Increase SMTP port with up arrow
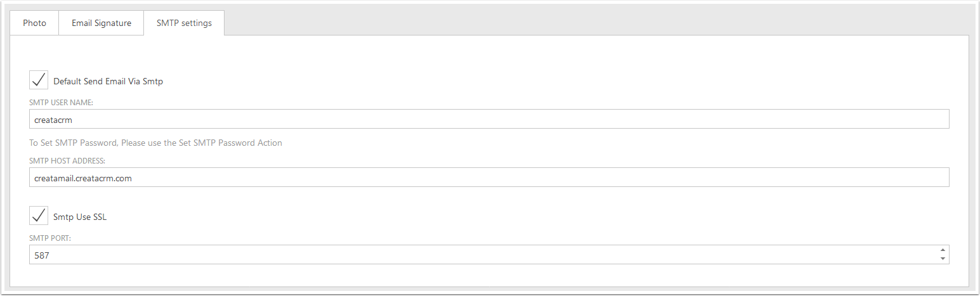 tap(943, 250)
